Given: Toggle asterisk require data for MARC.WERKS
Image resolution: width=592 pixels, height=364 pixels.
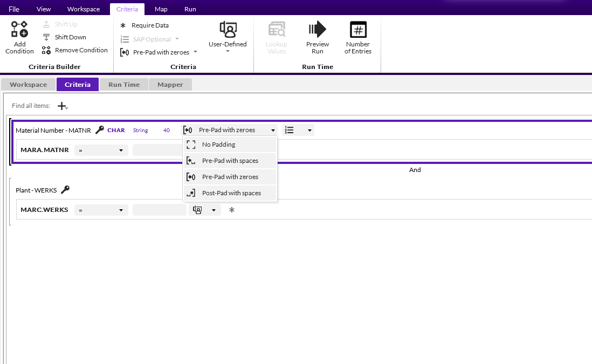Looking at the screenshot, I should tap(232, 210).
